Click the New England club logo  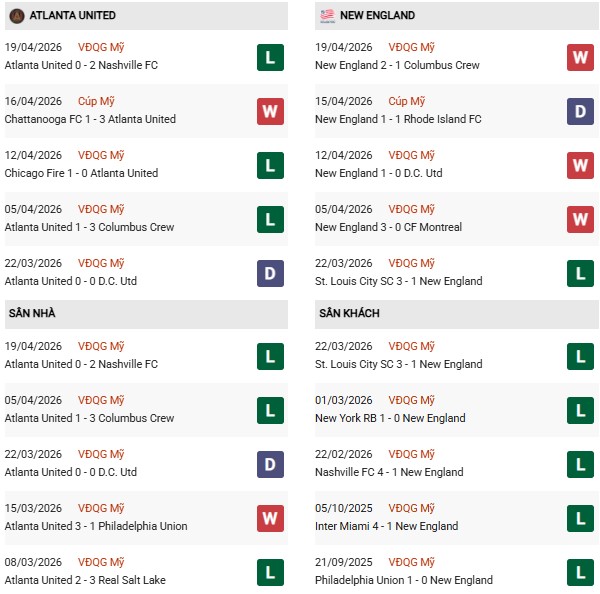327,16
